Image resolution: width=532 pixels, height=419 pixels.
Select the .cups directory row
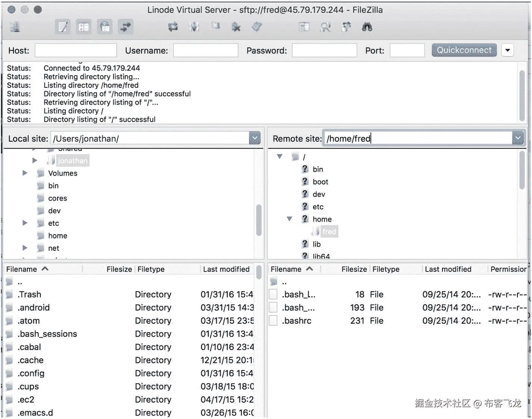click(129, 386)
